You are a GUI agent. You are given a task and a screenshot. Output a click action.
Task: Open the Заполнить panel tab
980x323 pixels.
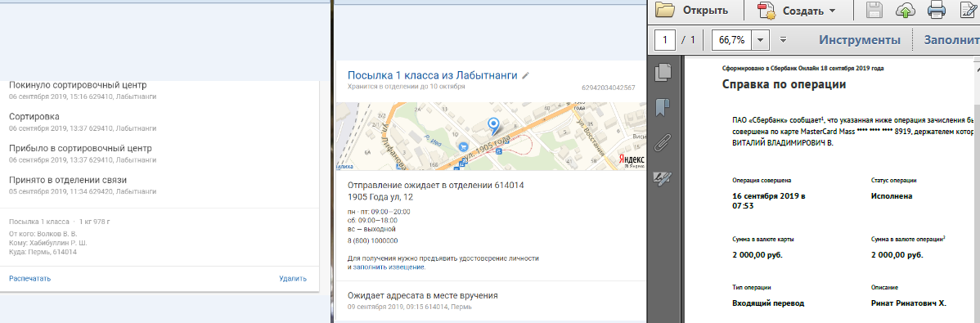(x=952, y=40)
